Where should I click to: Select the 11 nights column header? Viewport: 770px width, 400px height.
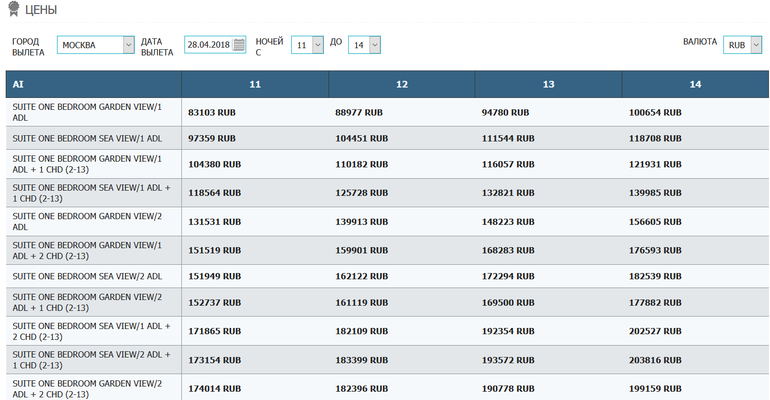tap(255, 84)
